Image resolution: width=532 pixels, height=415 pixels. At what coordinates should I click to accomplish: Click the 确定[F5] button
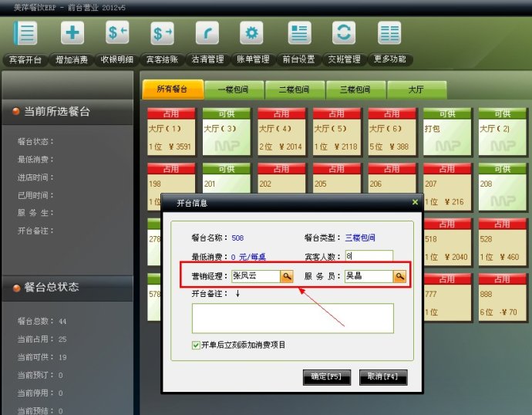pos(327,377)
